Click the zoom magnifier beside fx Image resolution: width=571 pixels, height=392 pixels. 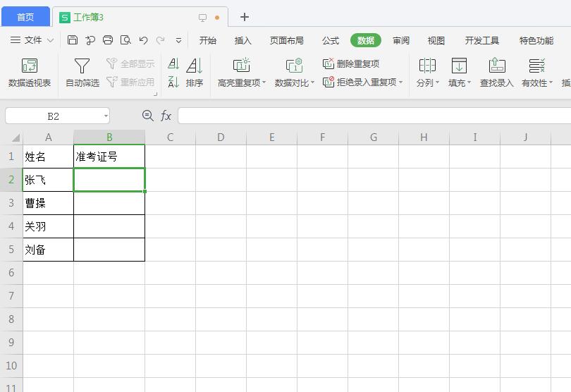coord(147,116)
